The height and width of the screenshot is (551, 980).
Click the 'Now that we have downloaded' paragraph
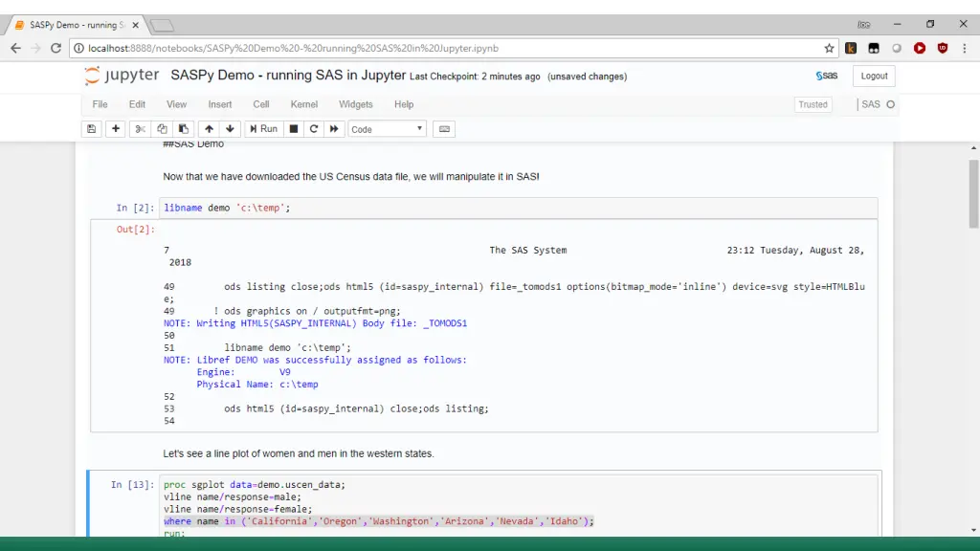(x=351, y=177)
